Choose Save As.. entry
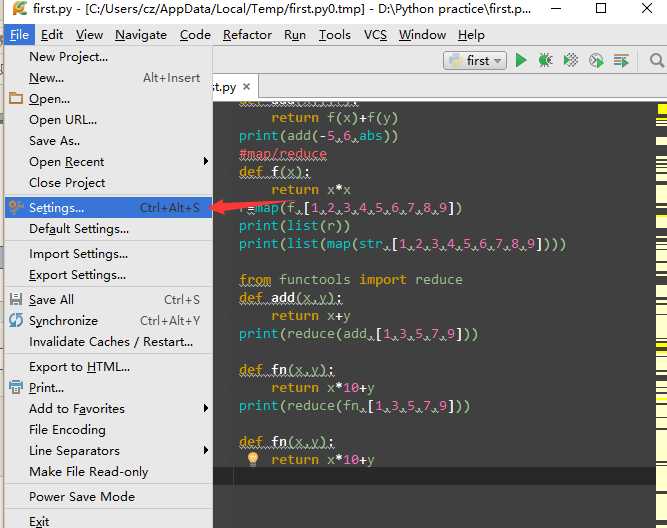Image resolution: width=667 pixels, height=528 pixels. [108, 140]
